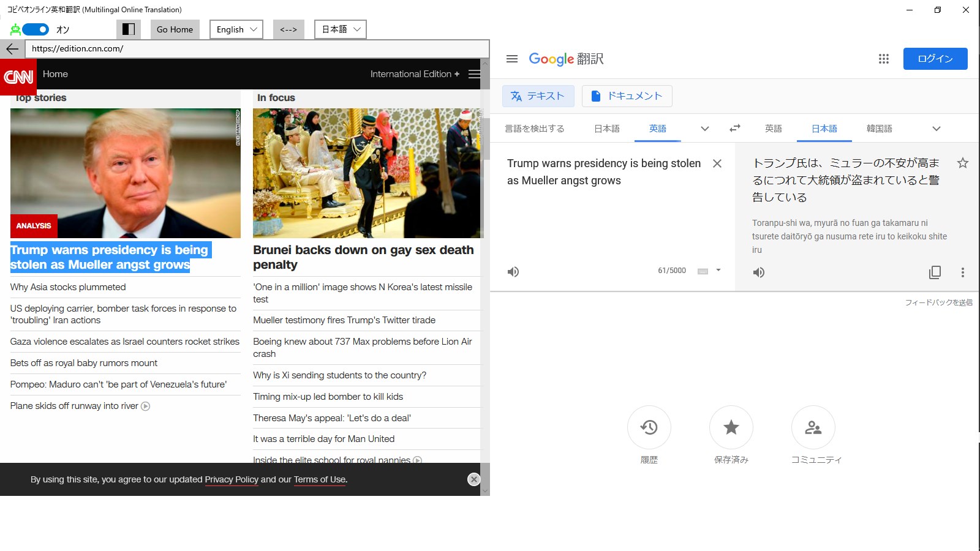Select 日本語 as target language tab
Screen dimensions: 980x551
(824, 129)
